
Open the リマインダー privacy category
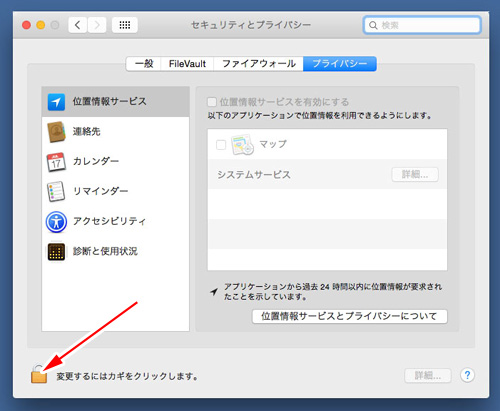click(115, 191)
